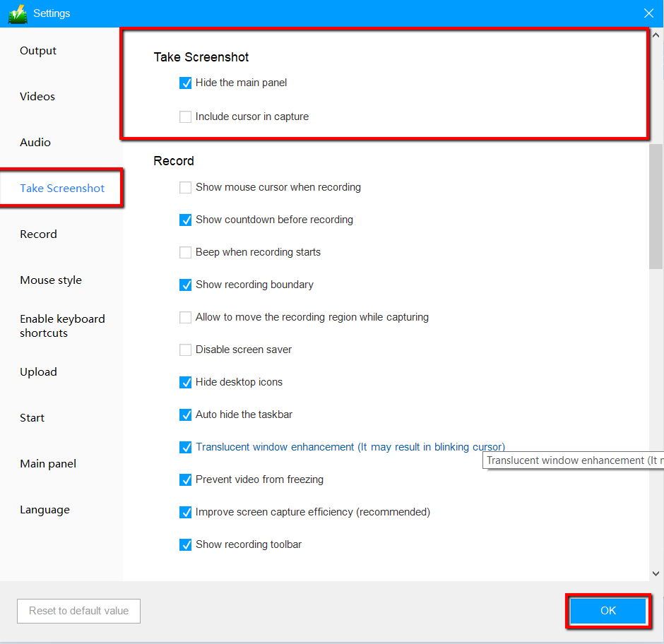
Task: Uncheck Hide the main panel
Action: (x=185, y=83)
